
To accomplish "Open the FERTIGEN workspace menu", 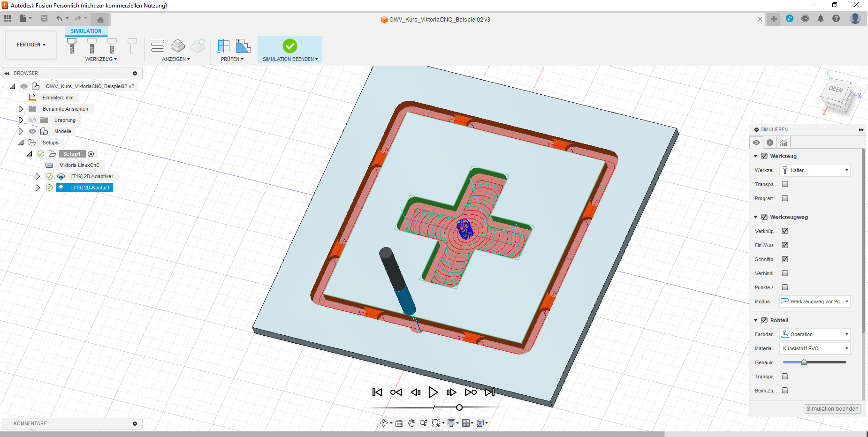I will [x=31, y=45].
